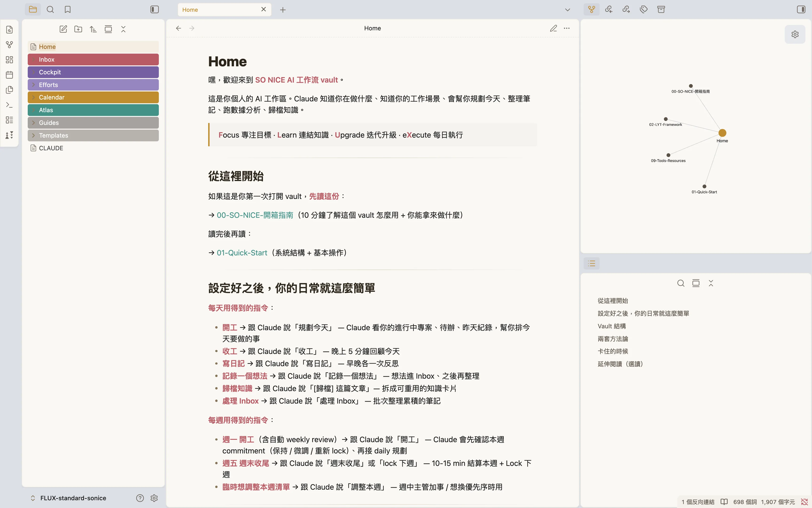Collapse the left sidebar
The height and width of the screenshot is (508, 812).
[x=154, y=9]
